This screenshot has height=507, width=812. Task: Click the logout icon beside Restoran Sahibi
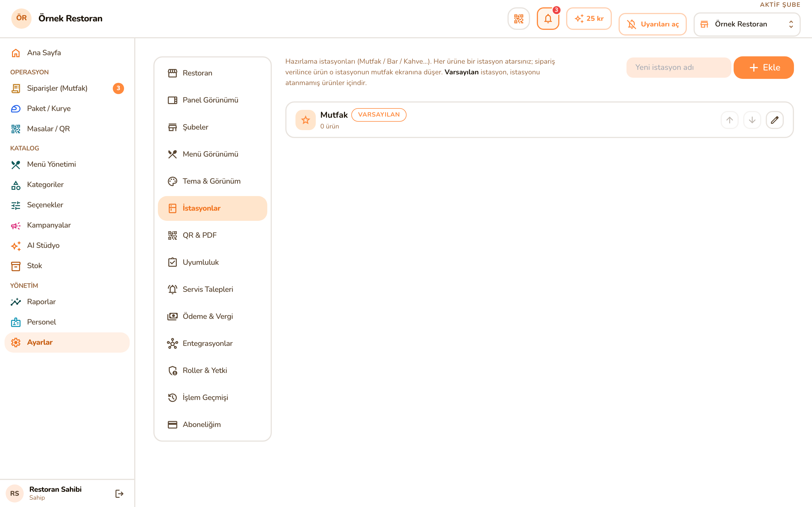[x=119, y=493]
